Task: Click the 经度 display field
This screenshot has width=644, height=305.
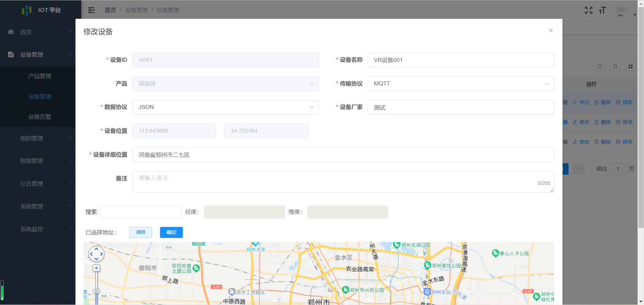Action: pyautogui.click(x=245, y=212)
